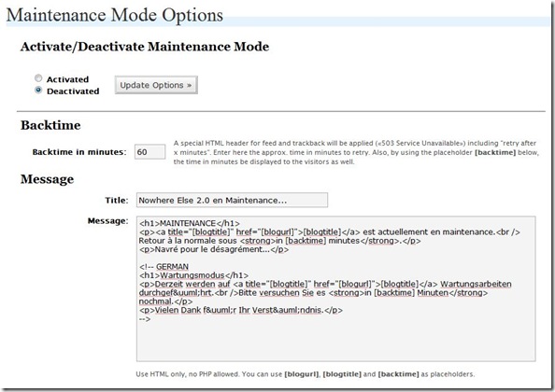The image size is (555, 392).
Task: Click the Backtime section heading
Action: (x=50, y=125)
